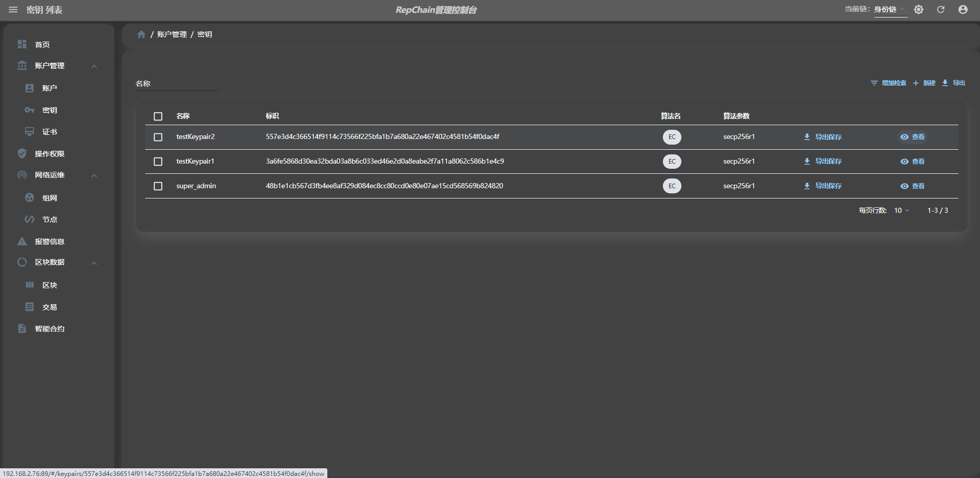Screen dimensions: 980x478
Task: Click 算法名 column header
Action: pos(671,116)
